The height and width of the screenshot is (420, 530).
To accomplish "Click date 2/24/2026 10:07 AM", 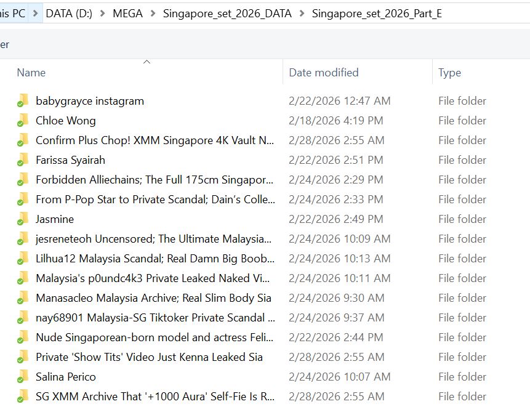I will click(x=339, y=376).
